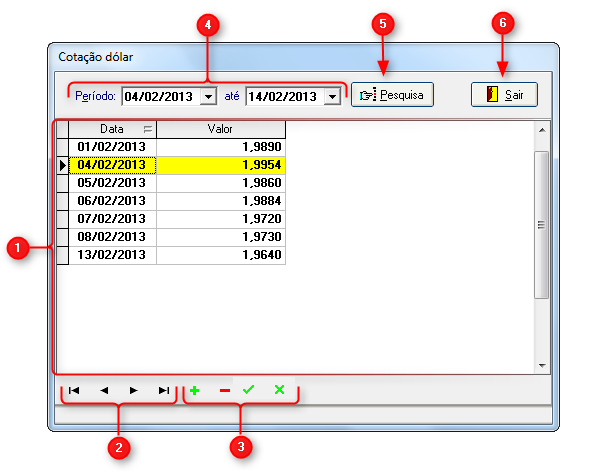Viewport: 594px width, 474px height.
Task: Open start date dropdown calendar
Action: [208, 97]
